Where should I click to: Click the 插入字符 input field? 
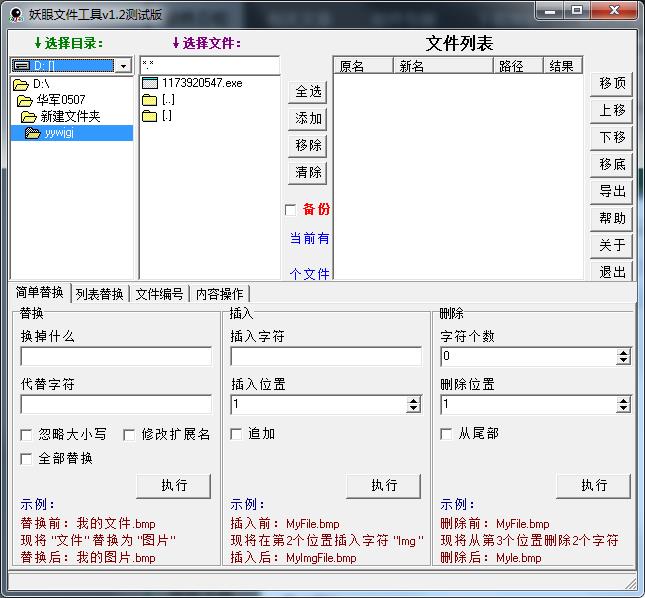(x=326, y=357)
